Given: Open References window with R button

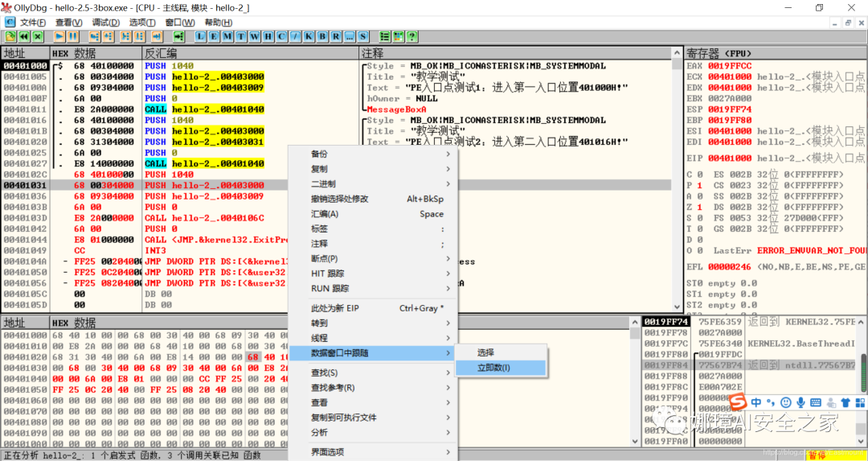Looking at the screenshot, I should [336, 36].
